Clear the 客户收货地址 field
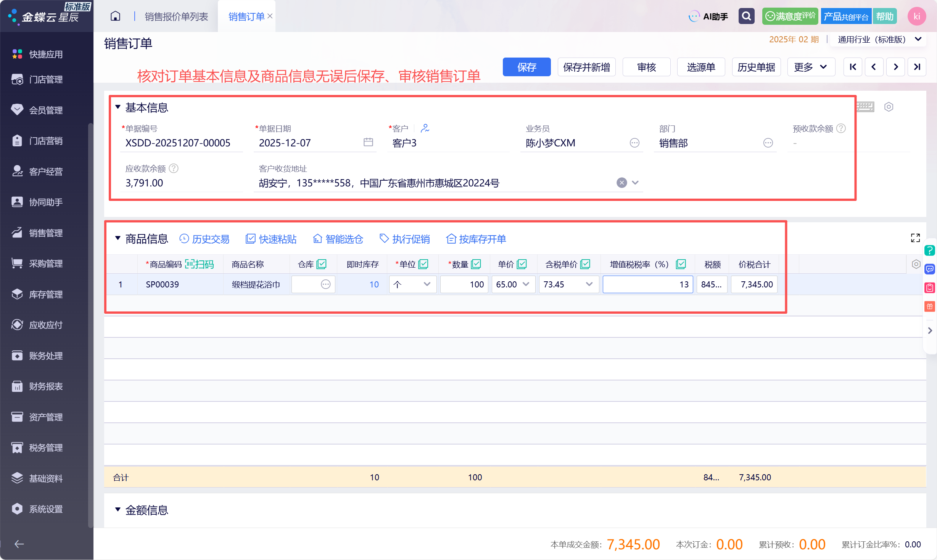 [622, 183]
